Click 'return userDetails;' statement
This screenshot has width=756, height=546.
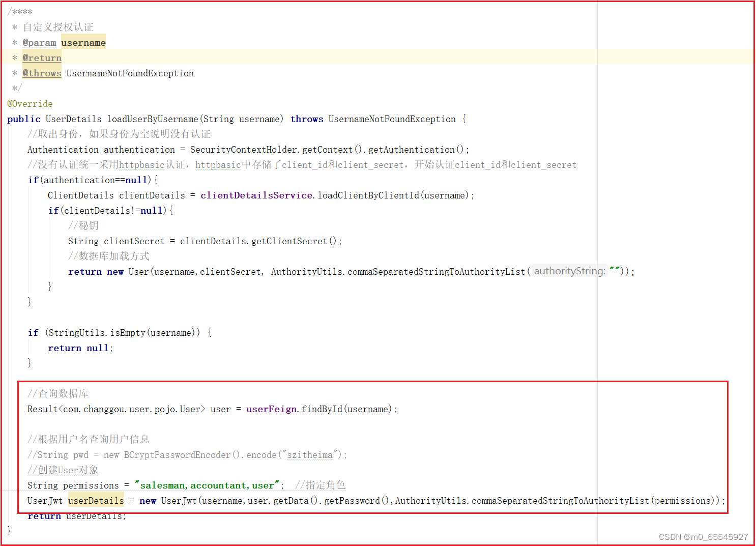coord(77,516)
